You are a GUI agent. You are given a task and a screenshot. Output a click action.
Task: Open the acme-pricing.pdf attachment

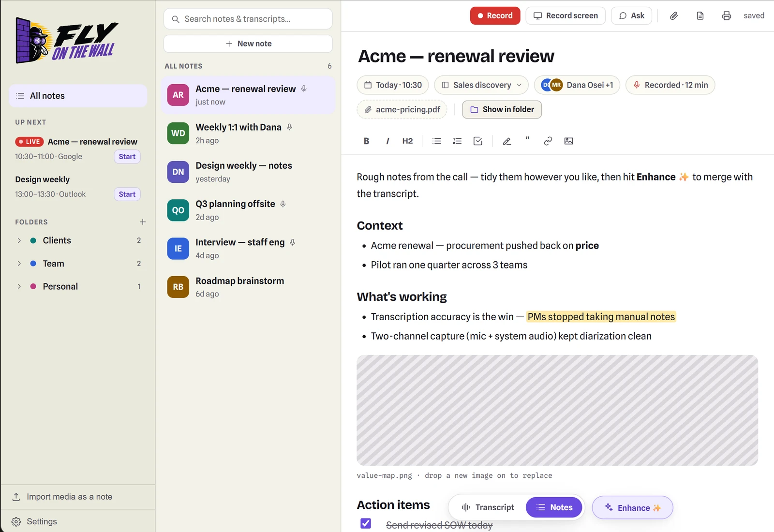tap(402, 110)
